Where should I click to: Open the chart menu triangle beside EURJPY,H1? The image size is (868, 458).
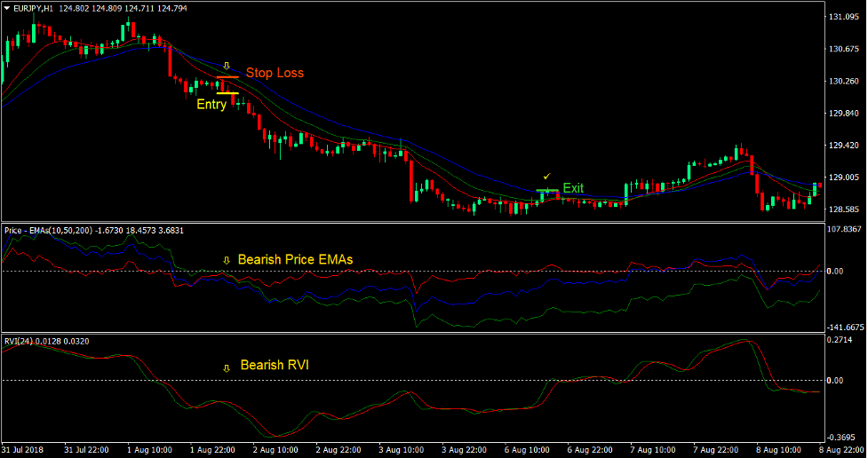tap(6, 8)
